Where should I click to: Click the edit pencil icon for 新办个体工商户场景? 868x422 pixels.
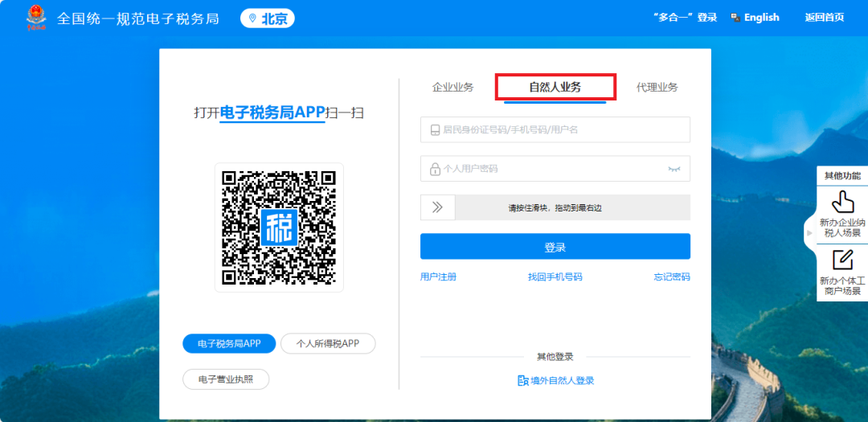(842, 260)
